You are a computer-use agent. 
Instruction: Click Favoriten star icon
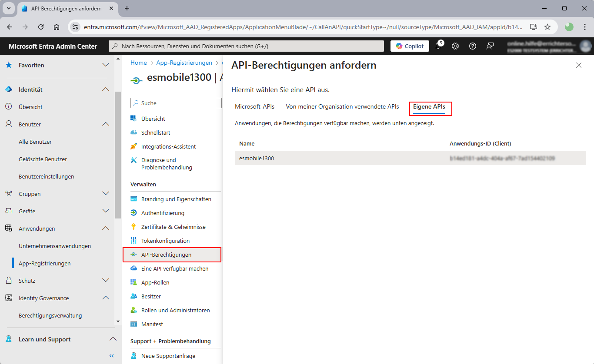point(9,65)
